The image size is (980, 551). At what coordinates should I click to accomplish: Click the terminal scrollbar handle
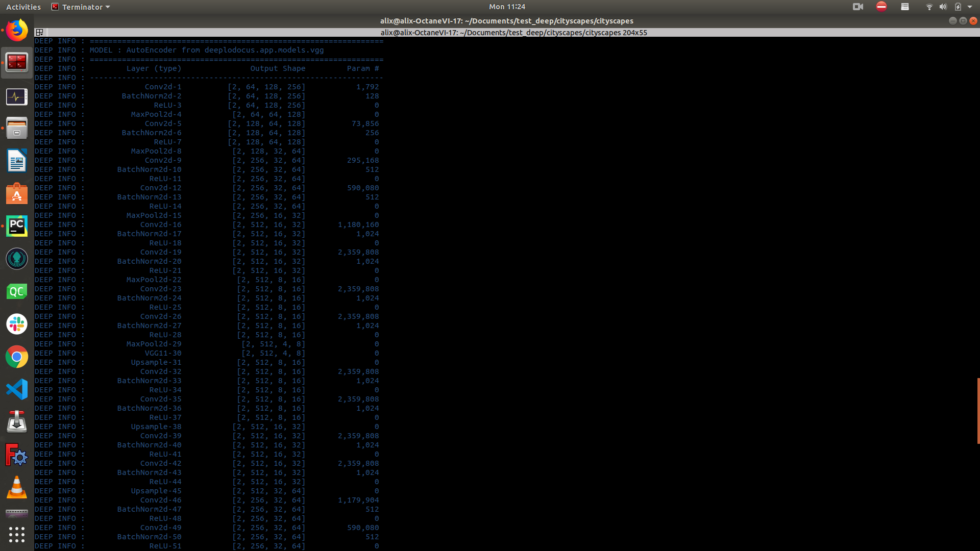click(x=978, y=411)
